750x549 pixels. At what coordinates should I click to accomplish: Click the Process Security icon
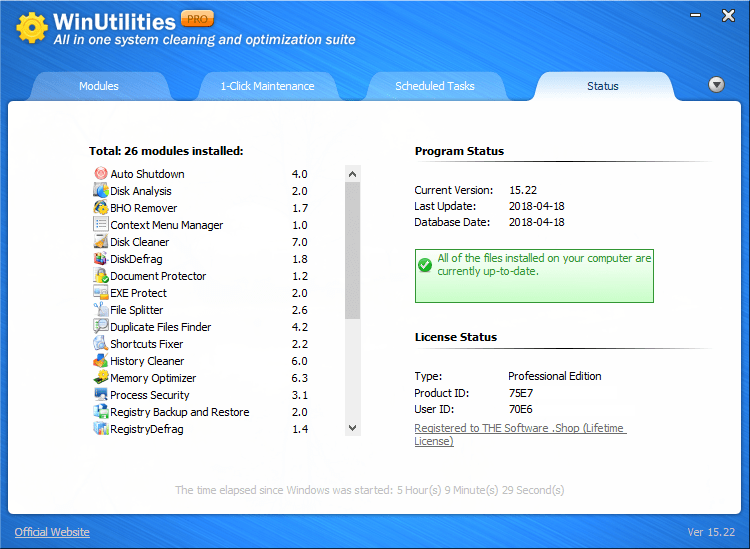point(100,395)
